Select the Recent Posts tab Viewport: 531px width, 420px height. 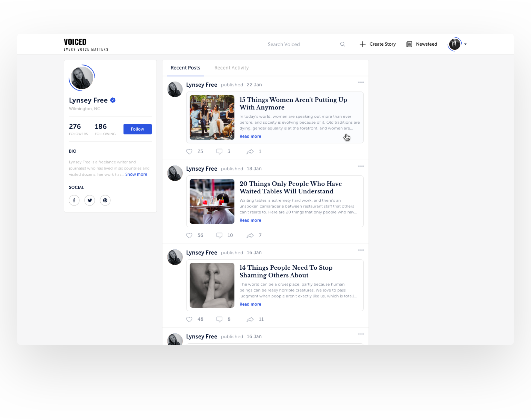[185, 68]
